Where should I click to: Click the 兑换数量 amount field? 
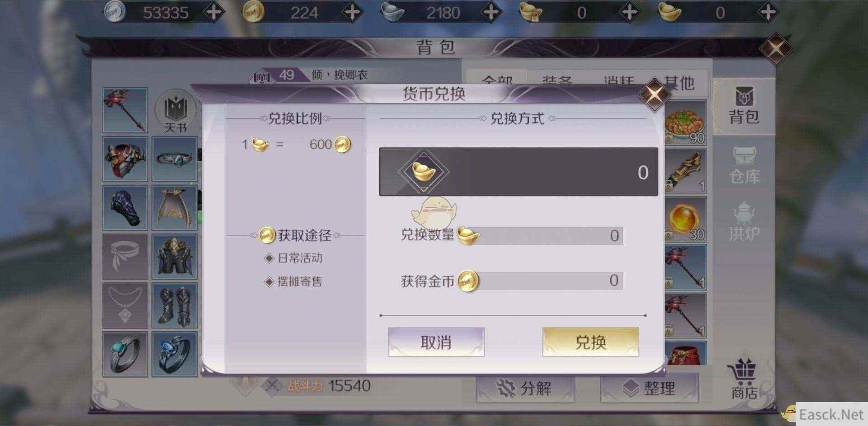542,235
